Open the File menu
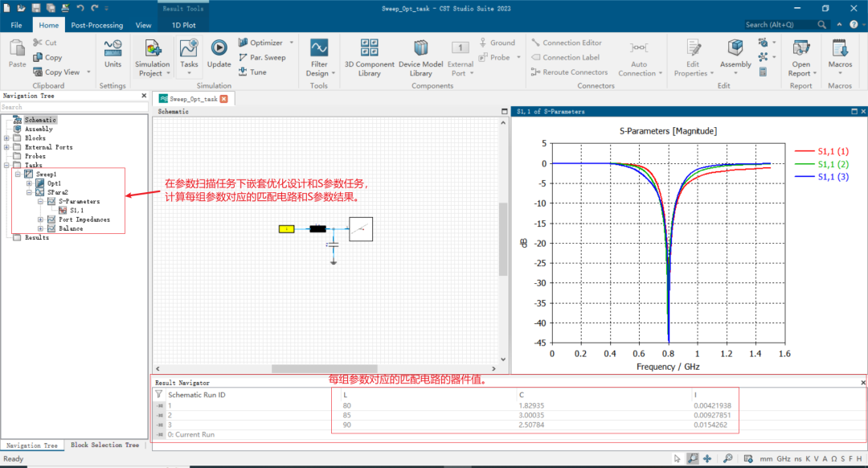This screenshot has height=468, width=868. point(17,25)
